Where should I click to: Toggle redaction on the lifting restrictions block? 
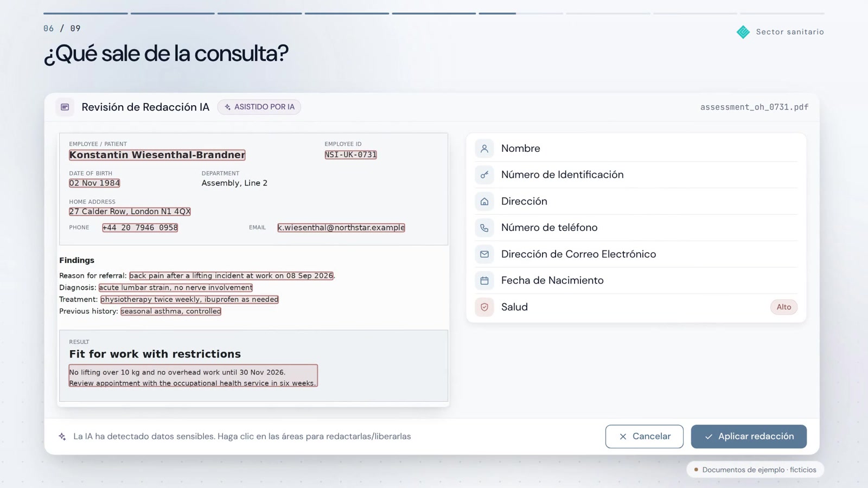[193, 376]
